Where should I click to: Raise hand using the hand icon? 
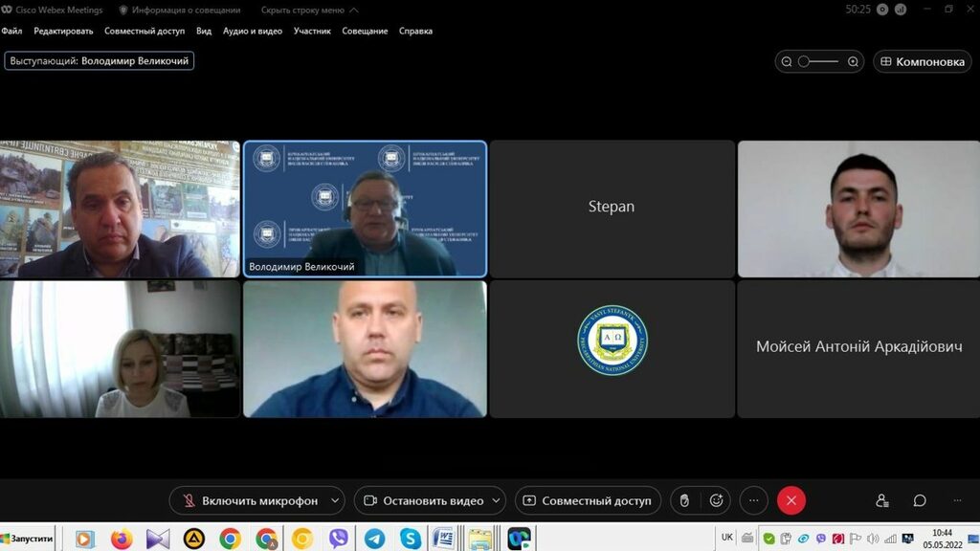(684, 500)
